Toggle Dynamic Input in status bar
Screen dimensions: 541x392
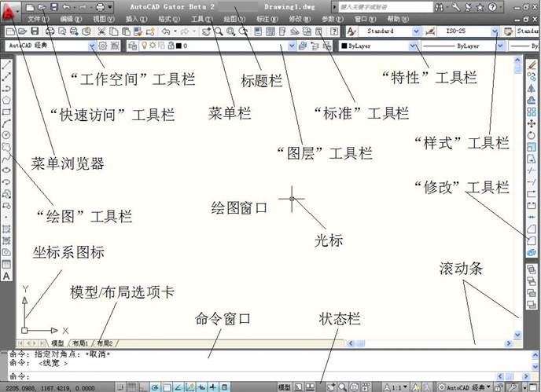coord(201,387)
